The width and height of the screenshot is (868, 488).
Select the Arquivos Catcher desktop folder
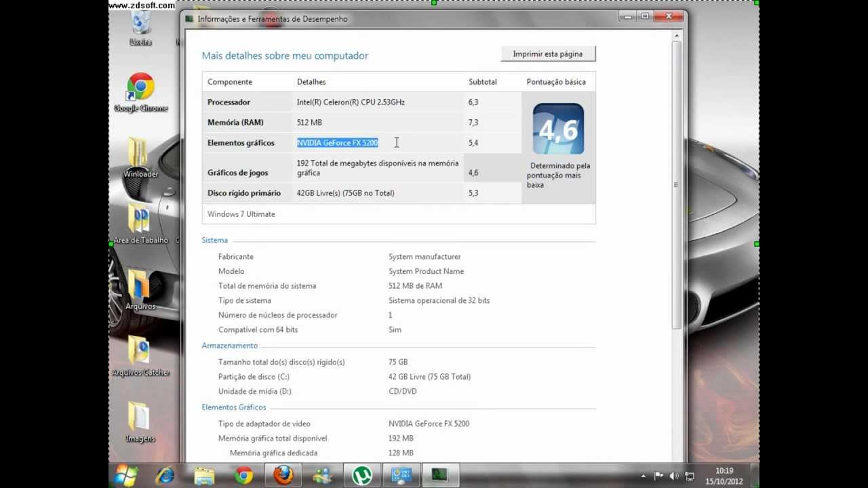pyautogui.click(x=140, y=357)
